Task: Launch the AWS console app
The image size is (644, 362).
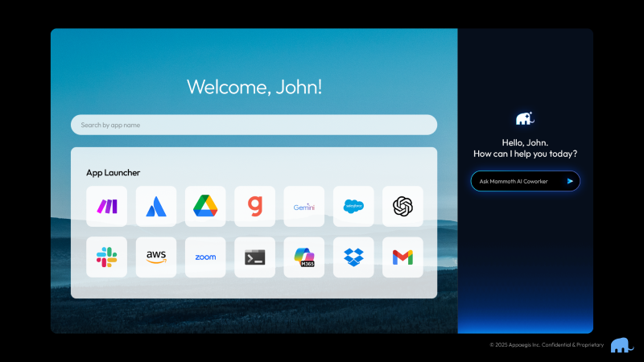Action: [x=156, y=257]
